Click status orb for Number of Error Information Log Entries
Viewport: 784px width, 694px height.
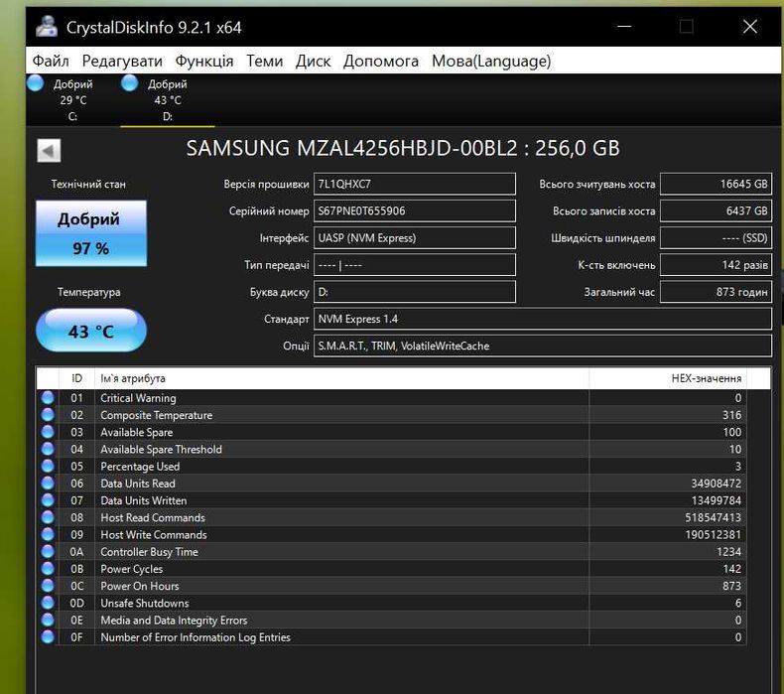(x=48, y=637)
